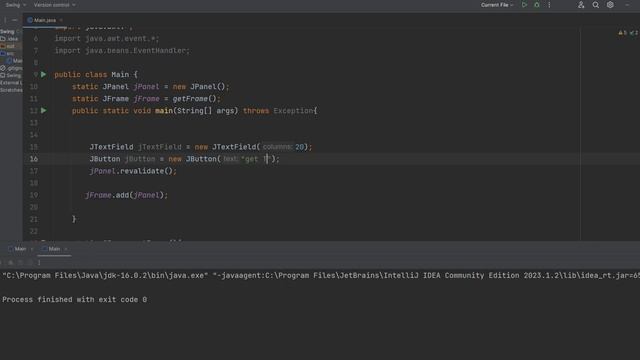Screen dimensions: 640x360
Task: Click the java.exe command line in console
Action: [x=320, y=276]
